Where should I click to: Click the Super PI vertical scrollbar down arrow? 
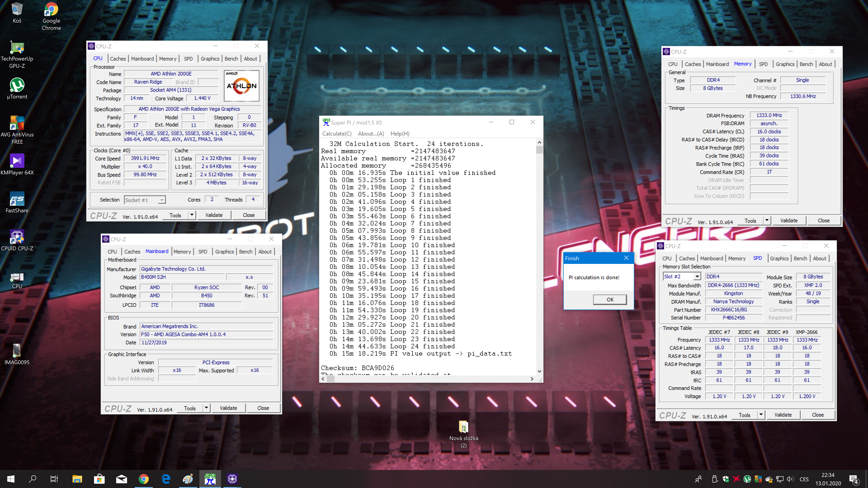(539, 371)
